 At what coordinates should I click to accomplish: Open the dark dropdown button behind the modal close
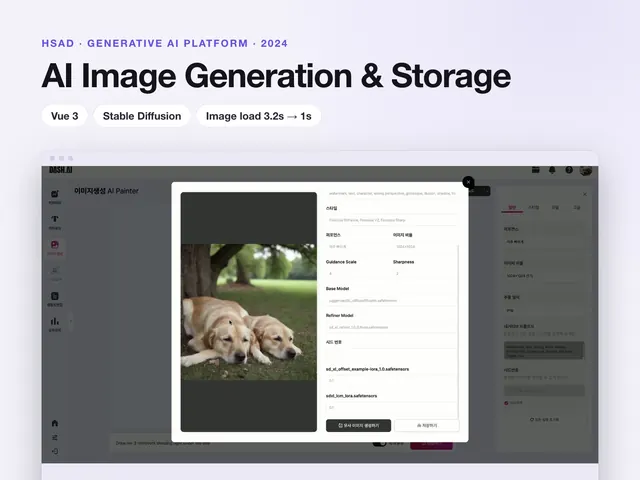pyautogui.click(x=480, y=191)
